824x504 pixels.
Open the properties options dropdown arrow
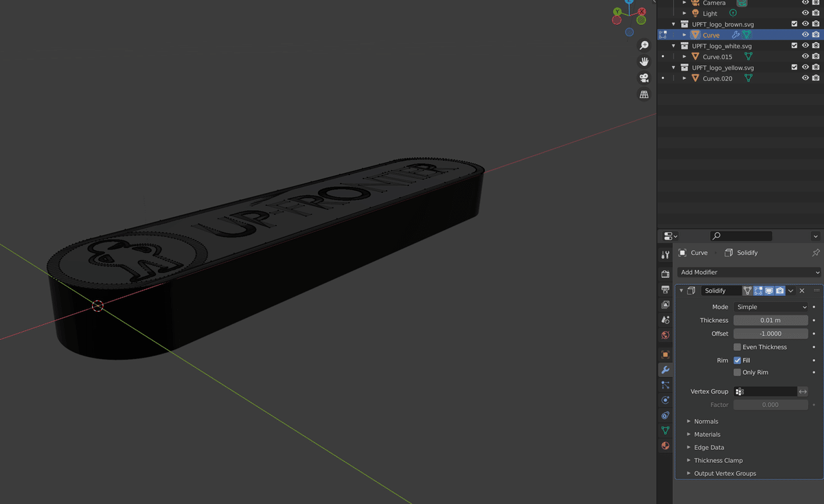(815, 236)
